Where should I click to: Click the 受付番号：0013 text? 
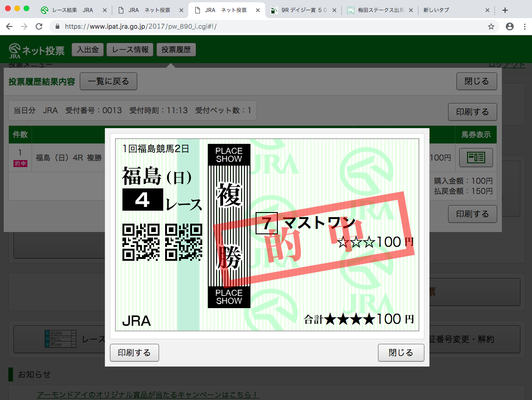(x=94, y=110)
